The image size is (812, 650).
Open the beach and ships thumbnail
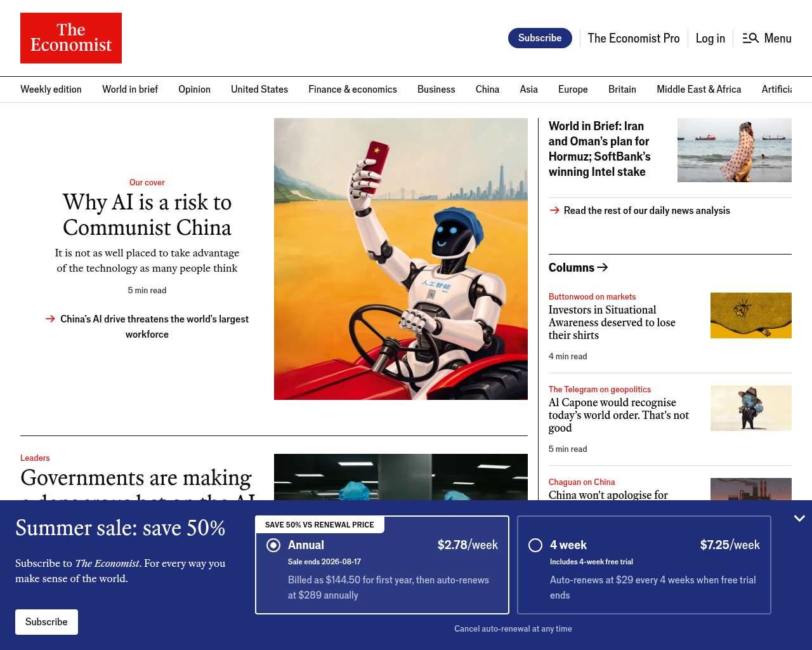[735, 150]
